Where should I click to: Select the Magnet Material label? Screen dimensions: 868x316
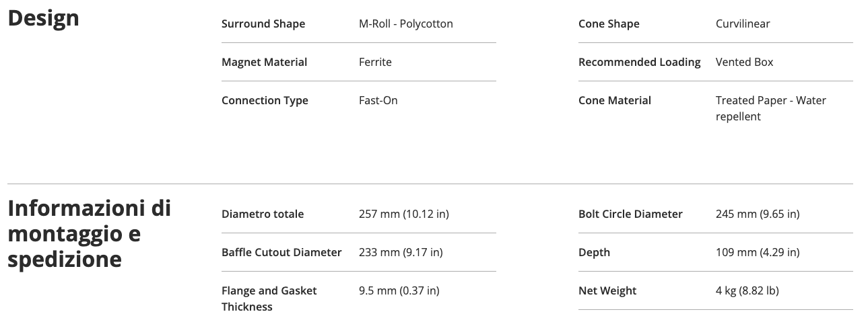264,63
